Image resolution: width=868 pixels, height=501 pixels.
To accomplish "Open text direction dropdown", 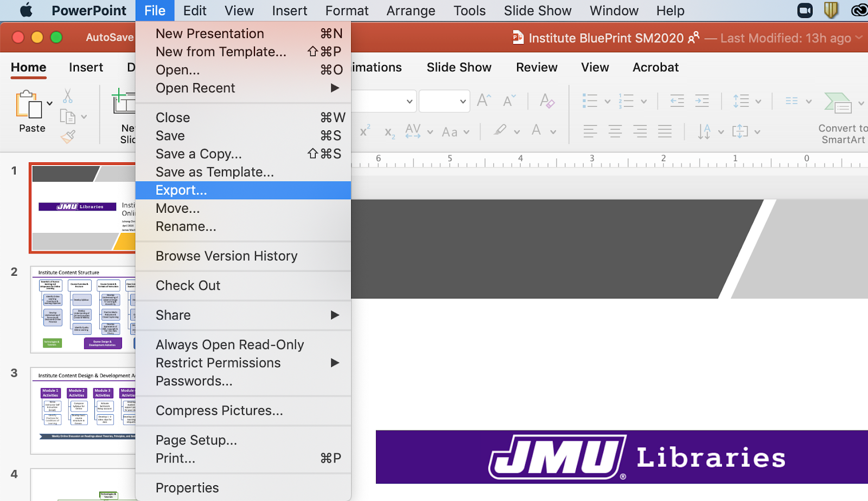I will (721, 132).
